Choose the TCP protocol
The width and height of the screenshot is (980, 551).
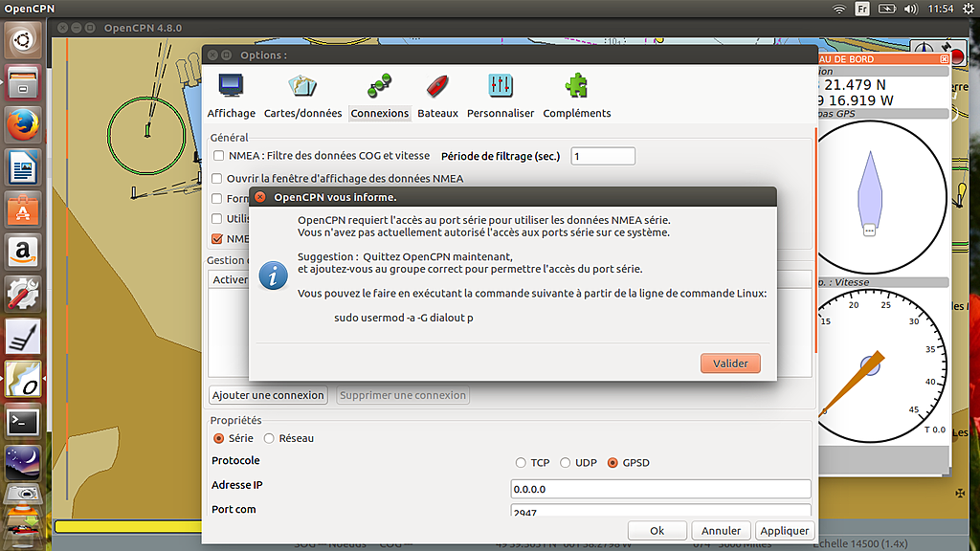[x=521, y=463]
